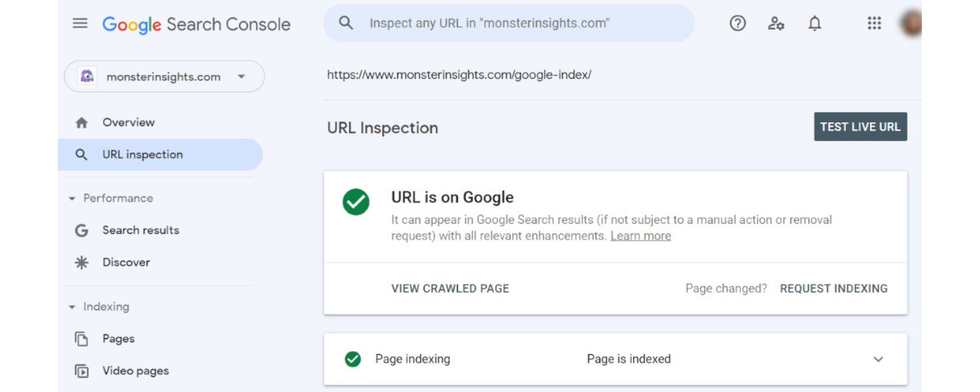The height and width of the screenshot is (392, 980).
Task: Select the Search results Google icon
Action: click(80, 230)
